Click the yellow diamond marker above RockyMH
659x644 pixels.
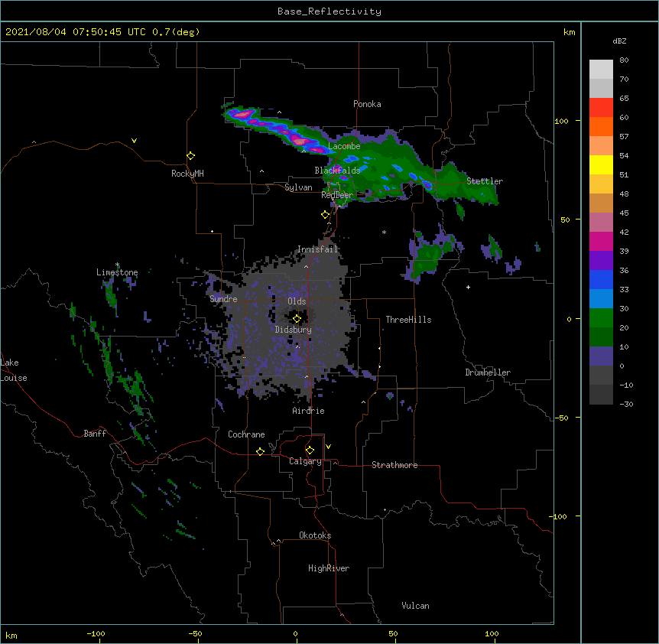190,156
